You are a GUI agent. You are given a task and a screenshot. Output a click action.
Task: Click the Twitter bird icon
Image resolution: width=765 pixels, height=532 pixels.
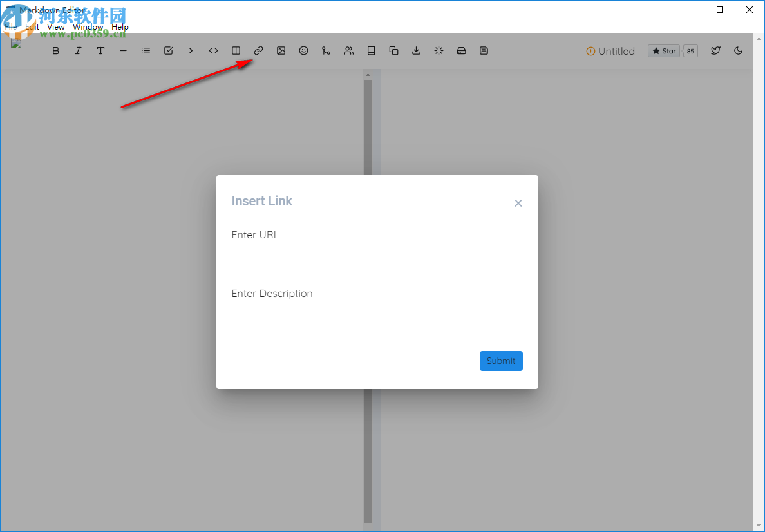click(x=715, y=50)
